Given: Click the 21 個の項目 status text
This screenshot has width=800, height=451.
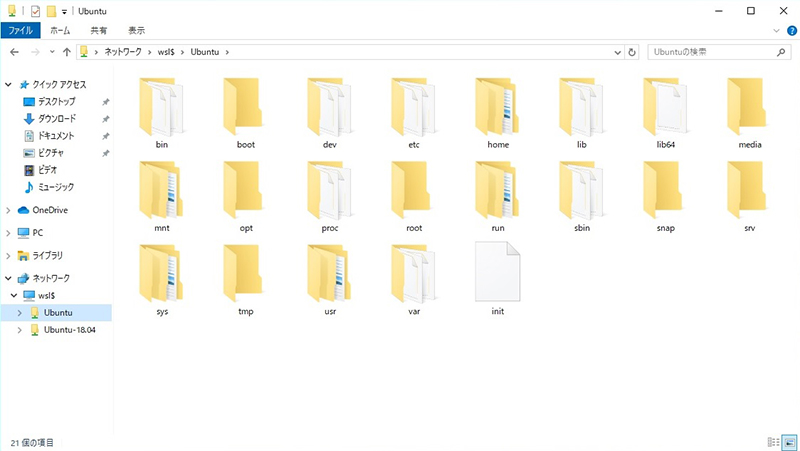Looking at the screenshot, I should coord(32,442).
